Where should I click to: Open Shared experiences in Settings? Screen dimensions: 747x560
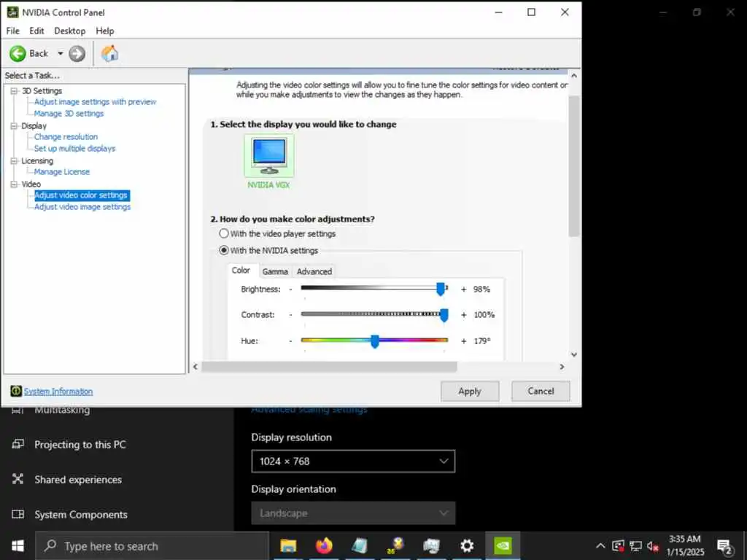(x=78, y=480)
